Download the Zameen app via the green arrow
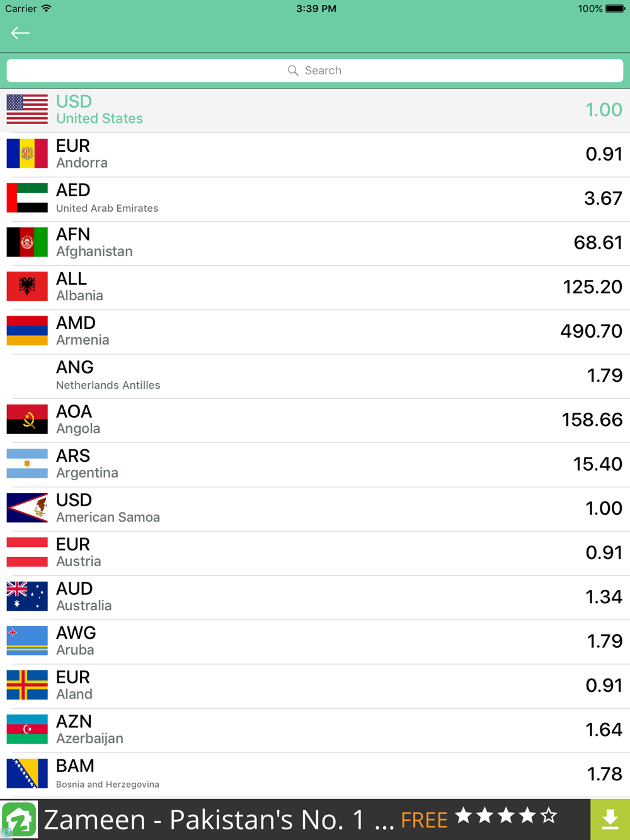Screen dimensions: 630x840 [x=610, y=819]
